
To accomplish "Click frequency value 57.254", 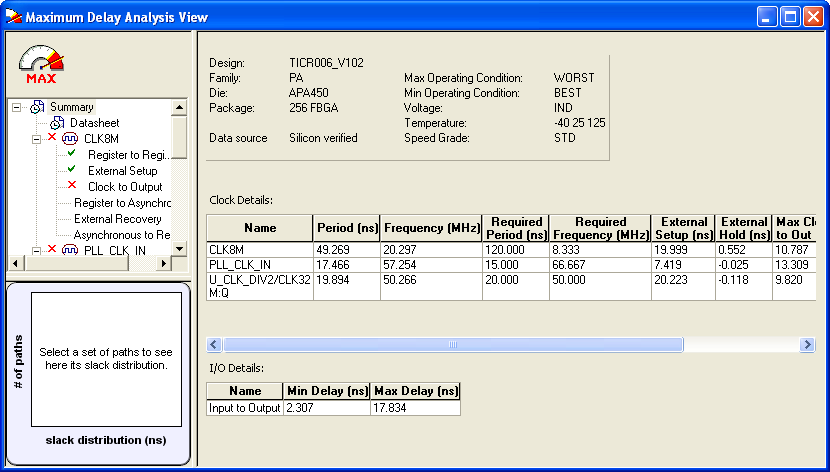I will click(431, 265).
